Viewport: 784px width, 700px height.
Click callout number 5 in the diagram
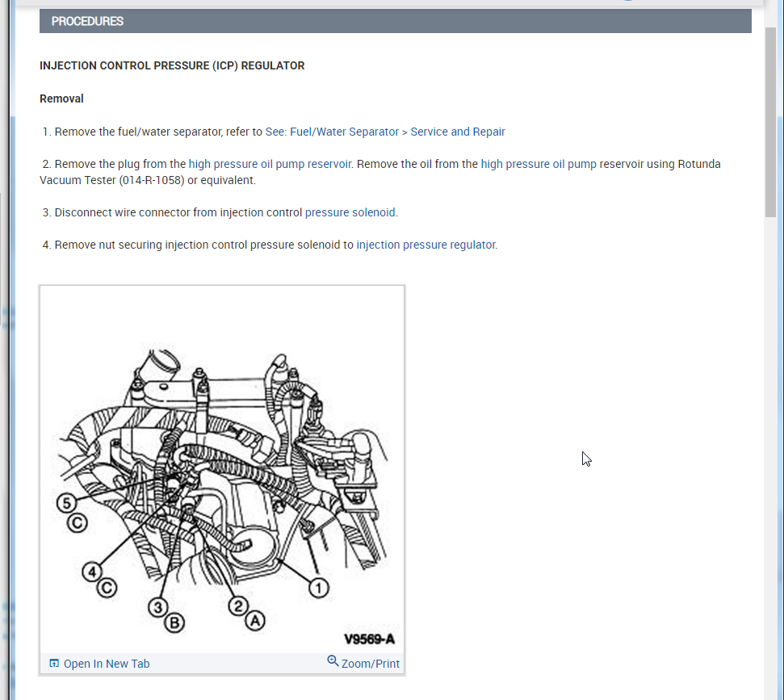(x=66, y=503)
